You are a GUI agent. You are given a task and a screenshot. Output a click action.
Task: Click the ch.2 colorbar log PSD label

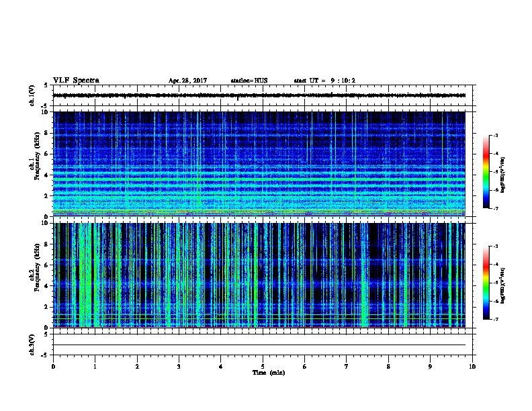(x=503, y=286)
